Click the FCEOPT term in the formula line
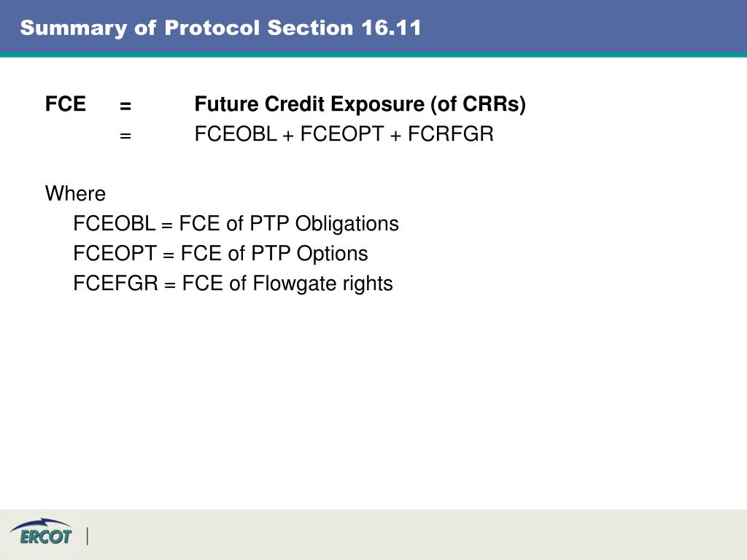 [x=342, y=134]
